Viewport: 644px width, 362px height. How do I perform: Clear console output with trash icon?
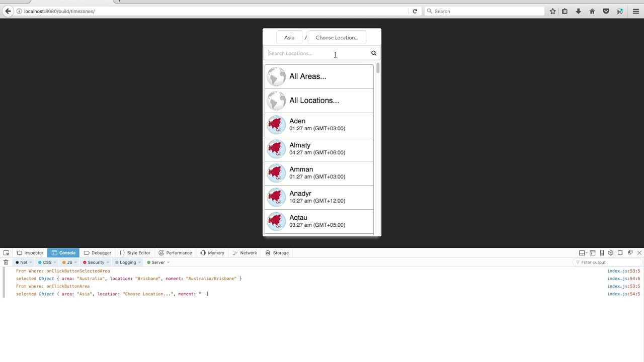pos(6,262)
